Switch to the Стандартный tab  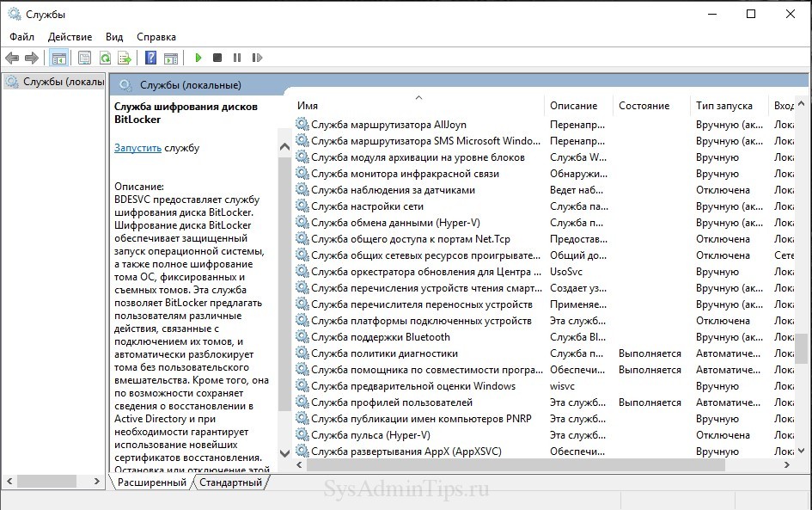tap(230, 482)
